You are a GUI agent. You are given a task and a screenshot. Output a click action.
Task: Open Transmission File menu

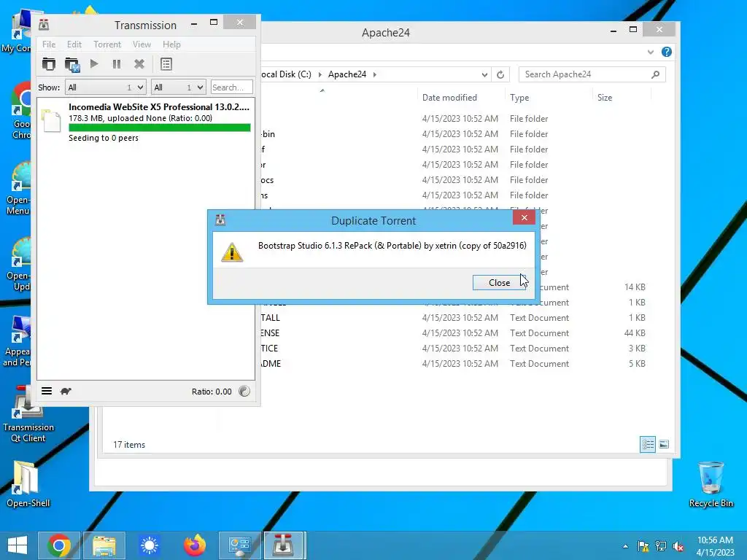coord(49,44)
